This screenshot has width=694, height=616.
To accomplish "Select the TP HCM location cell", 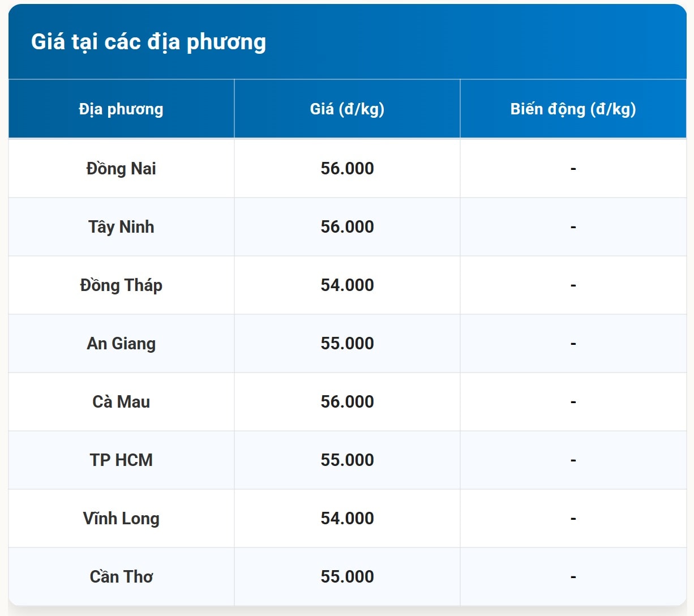I will 121,460.
